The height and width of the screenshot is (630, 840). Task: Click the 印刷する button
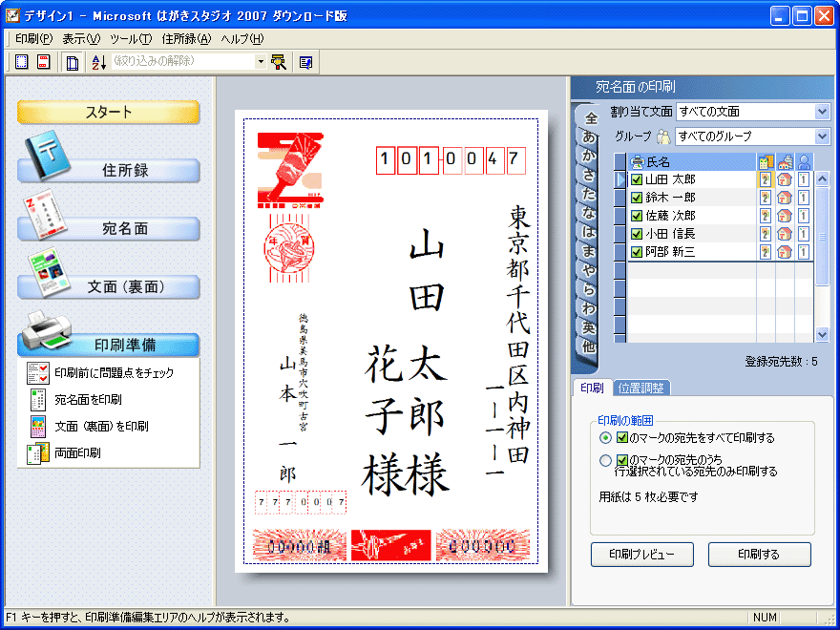759,555
